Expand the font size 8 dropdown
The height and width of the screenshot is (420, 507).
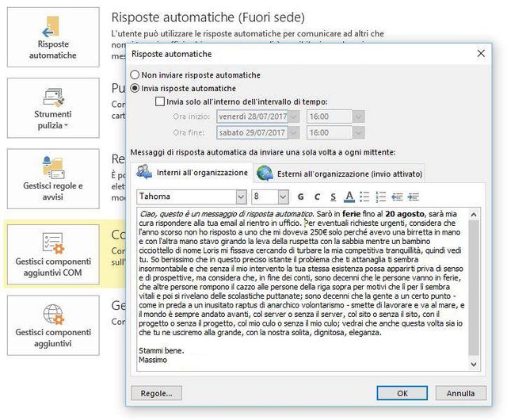[x=283, y=197]
